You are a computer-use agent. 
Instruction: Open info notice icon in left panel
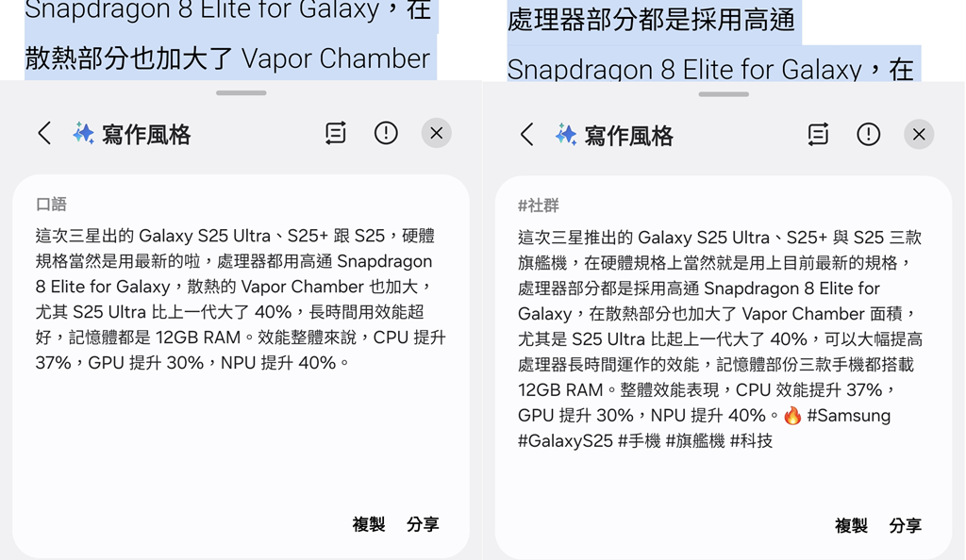[386, 133]
